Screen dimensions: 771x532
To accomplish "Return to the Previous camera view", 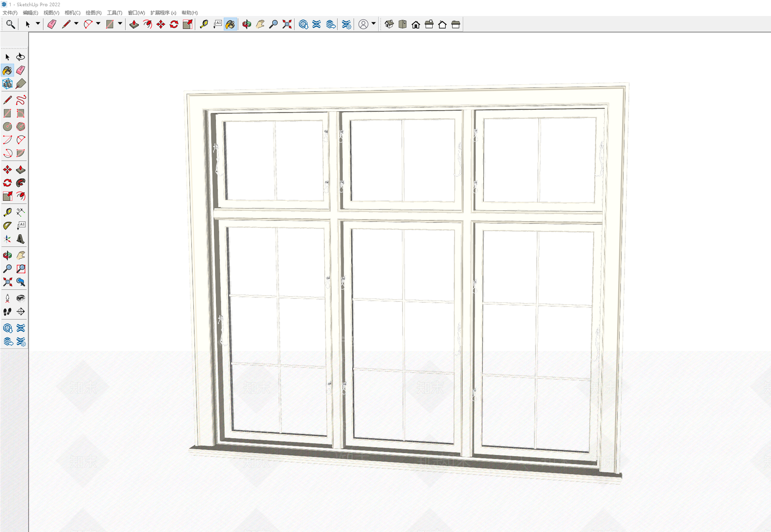I will [x=21, y=282].
